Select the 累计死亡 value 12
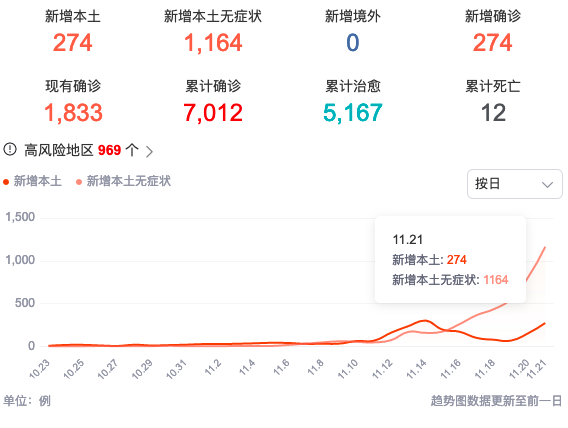Image resolution: width=568 pixels, height=428 pixels. (493, 113)
